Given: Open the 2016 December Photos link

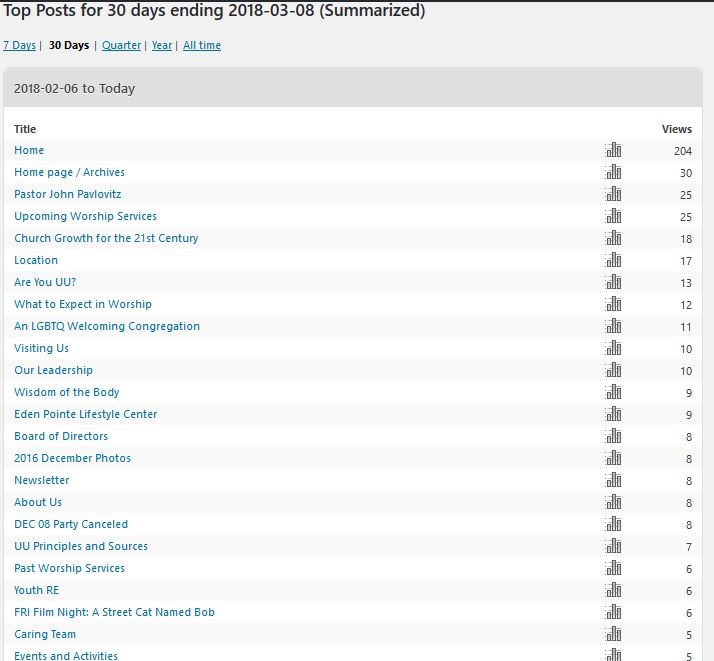Looking at the screenshot, I should coord(72,458).
